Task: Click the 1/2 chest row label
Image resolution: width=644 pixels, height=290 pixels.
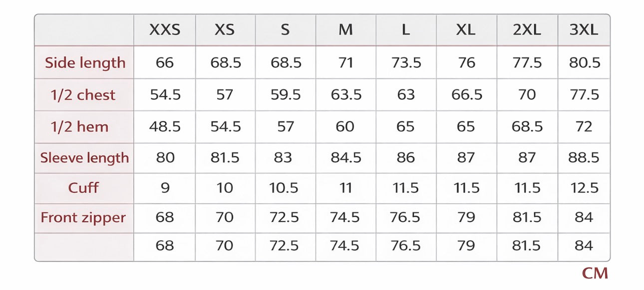Action: (83, 95)
